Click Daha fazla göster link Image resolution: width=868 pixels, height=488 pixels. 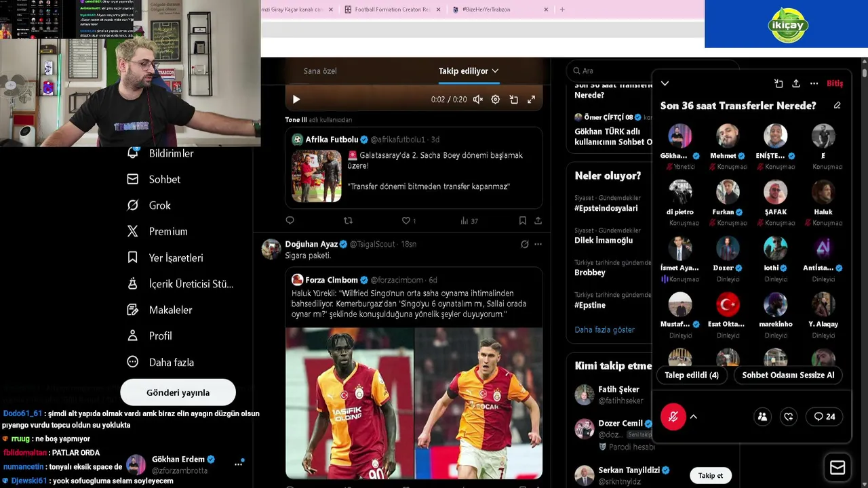click(604, 329)
